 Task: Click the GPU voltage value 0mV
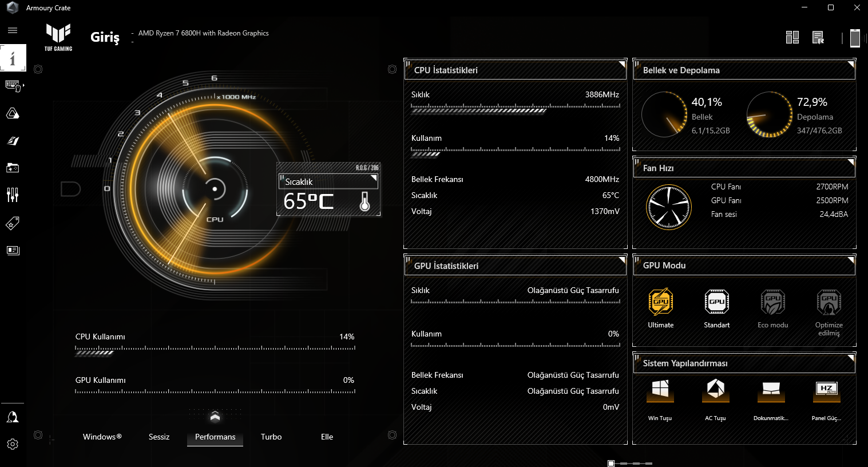(611, 407)
